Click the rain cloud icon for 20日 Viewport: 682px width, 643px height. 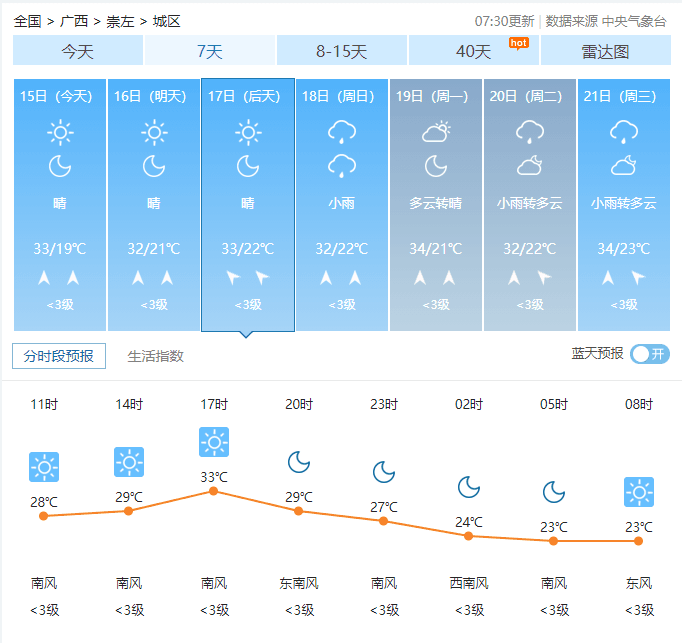pyautogui.click(x=530, y=132)
